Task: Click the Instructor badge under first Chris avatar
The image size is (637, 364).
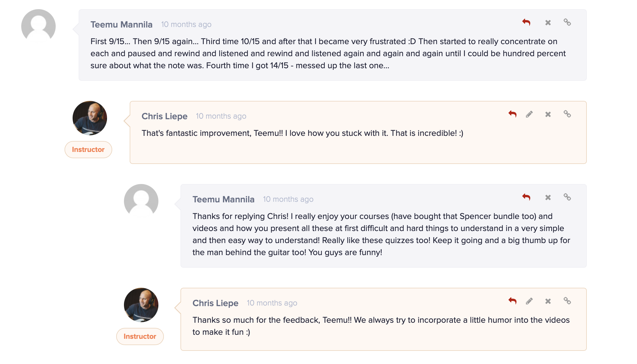Action: [x=88, y=150]
